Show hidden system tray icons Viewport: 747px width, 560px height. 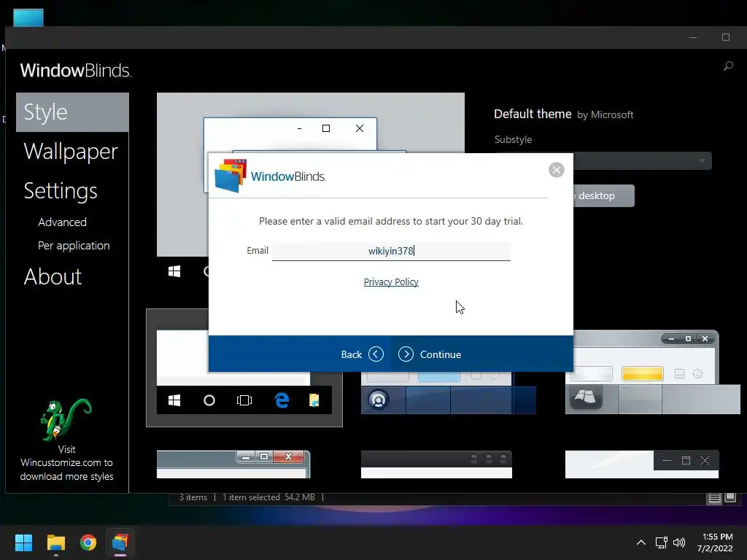[x=641, y=542]
